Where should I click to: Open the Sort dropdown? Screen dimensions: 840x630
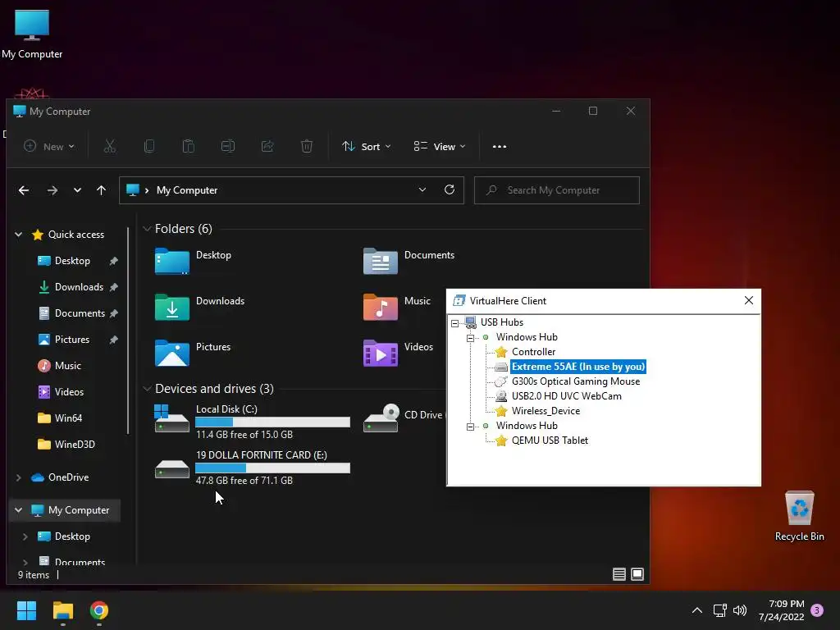(x=367, y=146)
